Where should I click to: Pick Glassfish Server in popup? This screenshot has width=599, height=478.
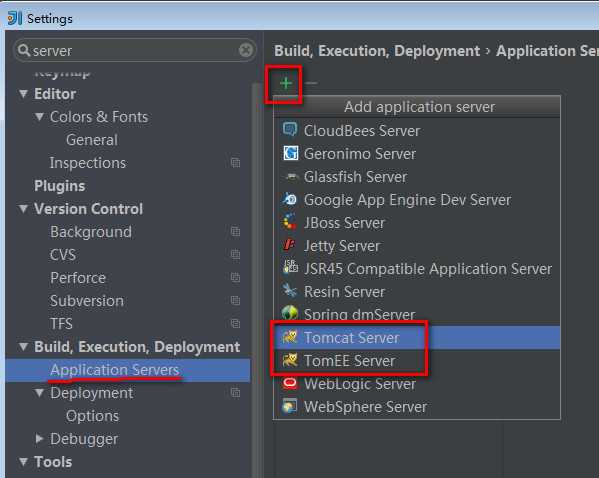pyautogui.click(x=417, y=177)
